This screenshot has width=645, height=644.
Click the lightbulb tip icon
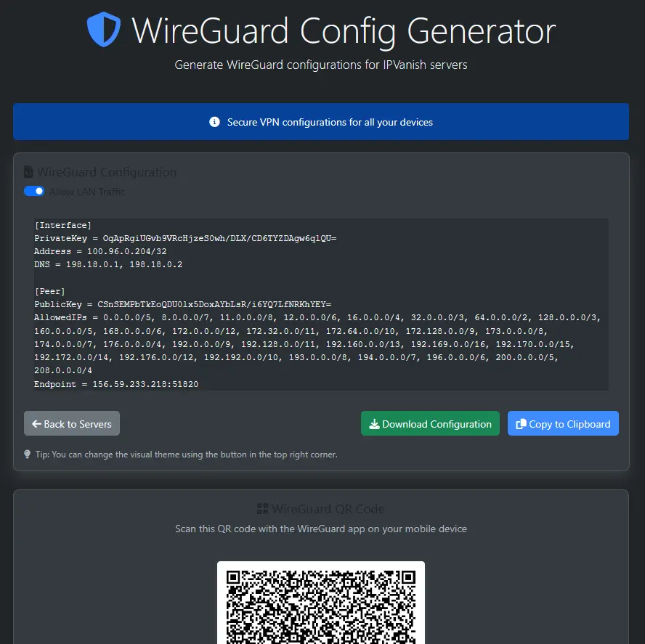coord(27,454)
